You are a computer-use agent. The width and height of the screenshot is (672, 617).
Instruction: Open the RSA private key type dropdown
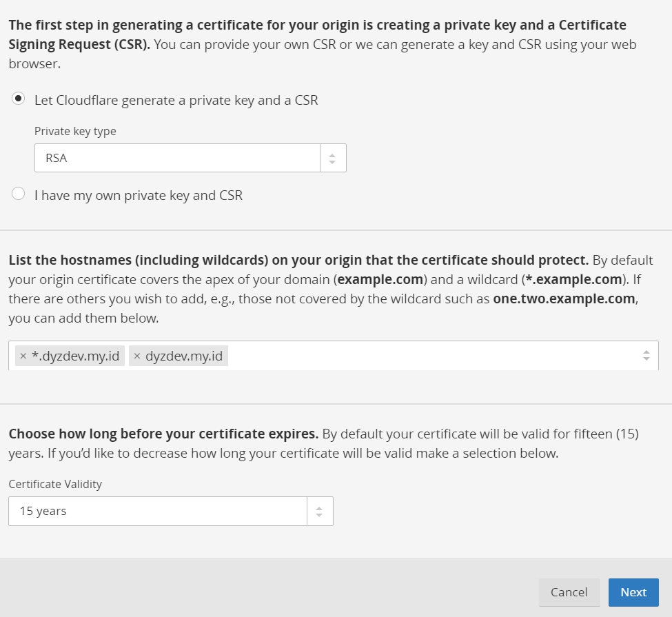click(190, 158)
